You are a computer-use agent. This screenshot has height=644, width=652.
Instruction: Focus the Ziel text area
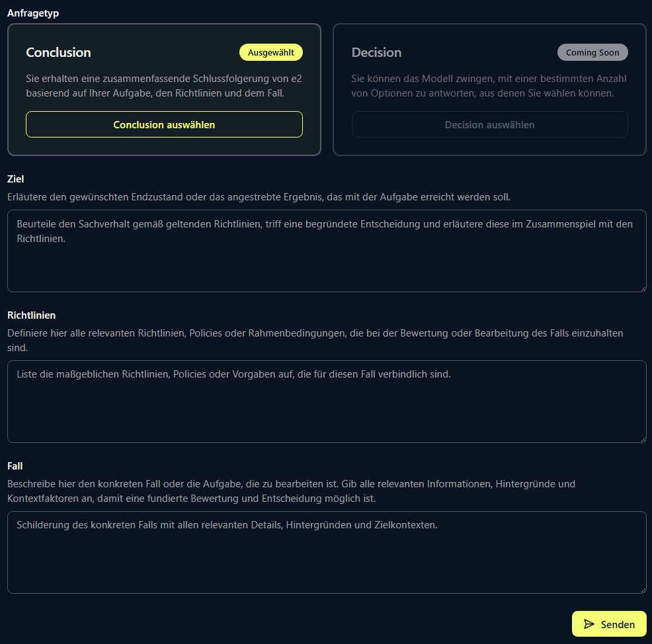pos(327,251)
